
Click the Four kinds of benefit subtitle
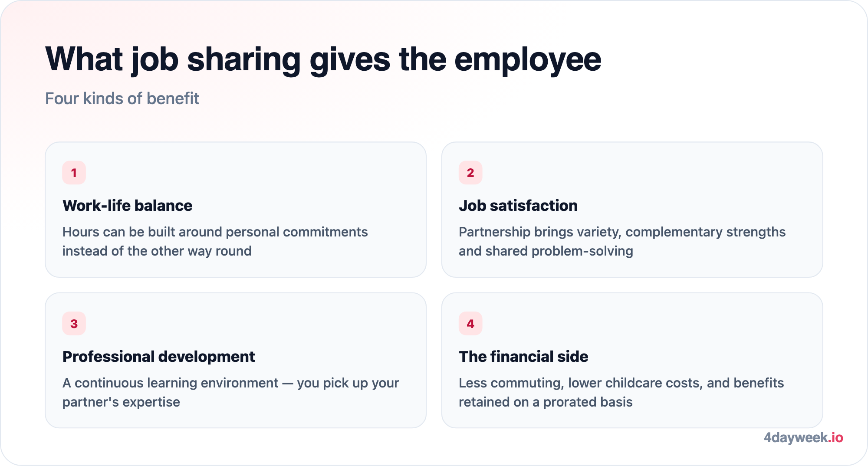122,98
